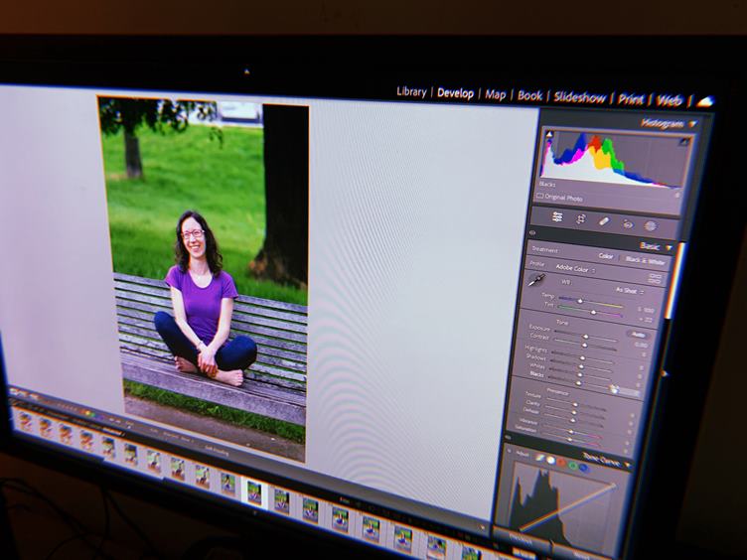This screenshot has height=560, width=747.
Task: Click the main portrait photo preview
Action: pyautogui.click(x=204, y=279)
